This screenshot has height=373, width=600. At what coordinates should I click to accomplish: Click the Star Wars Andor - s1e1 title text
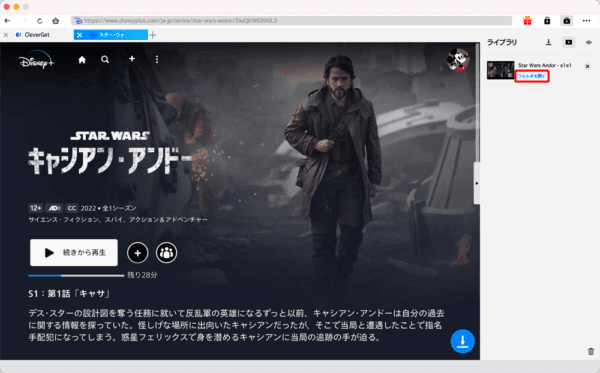tap(545, 65)
